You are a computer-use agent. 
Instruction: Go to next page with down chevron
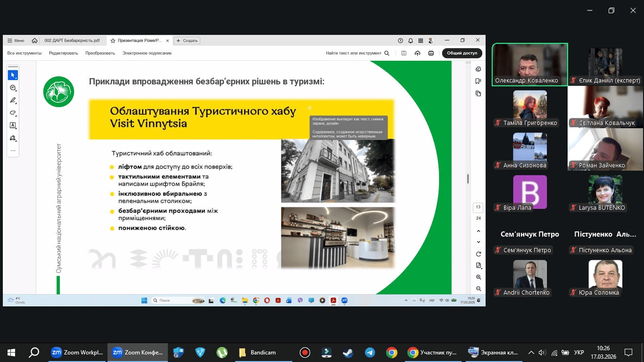[479, 242]
